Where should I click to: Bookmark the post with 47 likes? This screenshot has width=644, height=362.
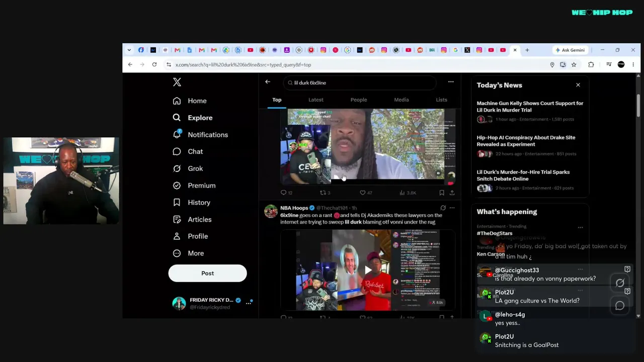[x=442, y=193]
